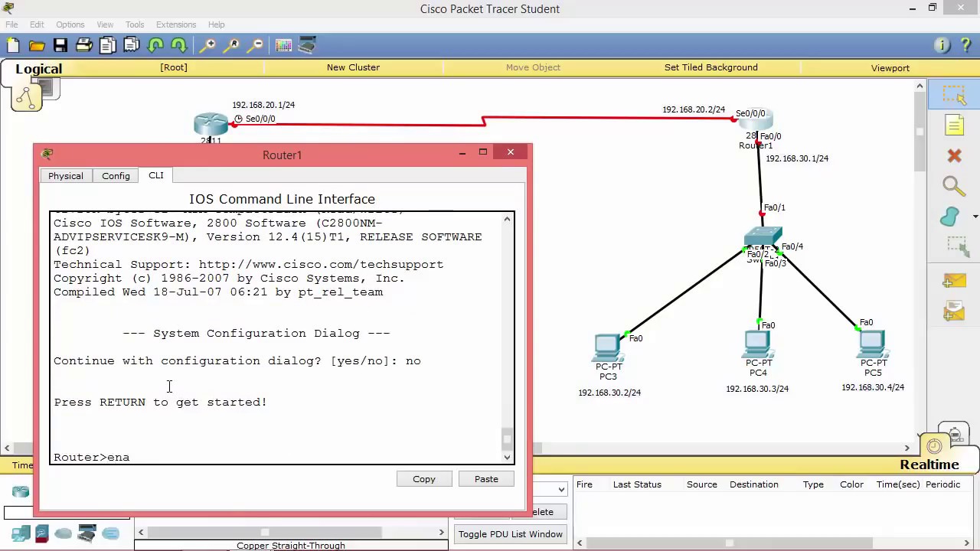Zoom in on the workspace

tap(207, 46)
